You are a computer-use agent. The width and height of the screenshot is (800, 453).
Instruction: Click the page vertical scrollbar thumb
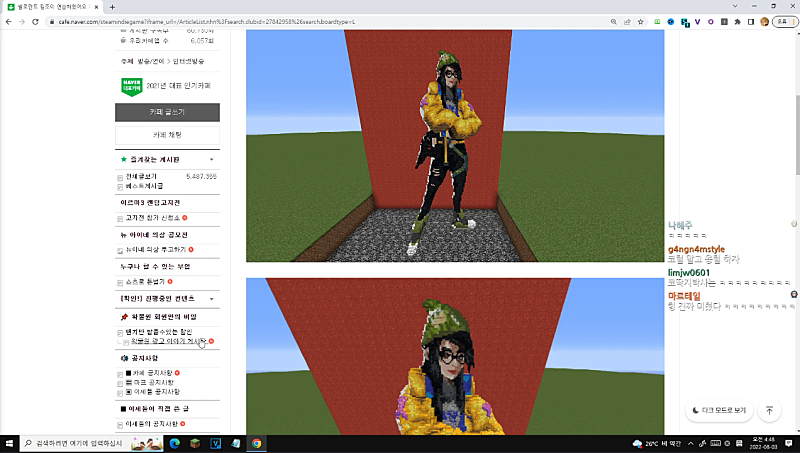click(x=797, y=135)
